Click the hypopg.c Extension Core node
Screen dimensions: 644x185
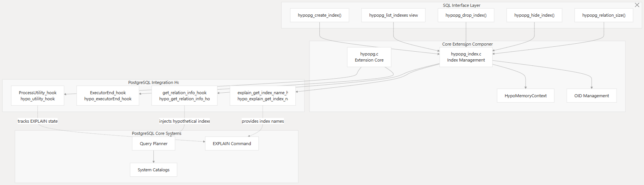coord(369,57)
